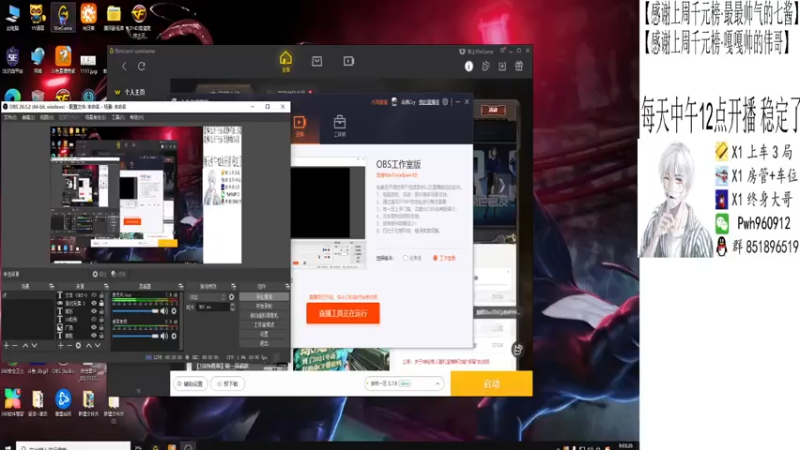Image resolution: width=800 pixels, height=450 pixels.
Task: Click the OBS preview canvas
Action: [145, 195]
